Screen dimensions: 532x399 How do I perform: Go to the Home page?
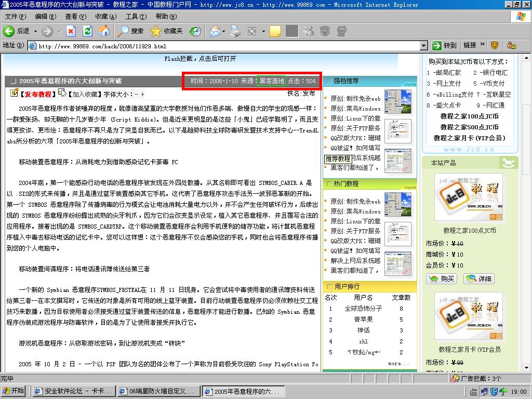(104, 31)
